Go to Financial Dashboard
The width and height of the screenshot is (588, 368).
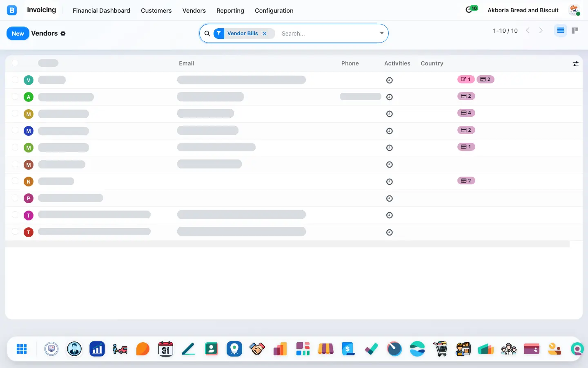point(101,11)
